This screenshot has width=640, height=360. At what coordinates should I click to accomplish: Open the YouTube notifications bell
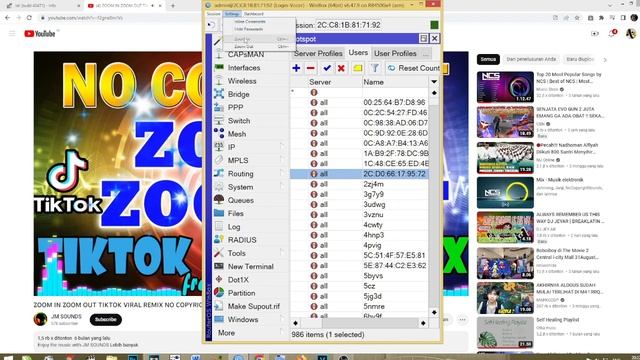pyautogui.click(x=612, y=33)
